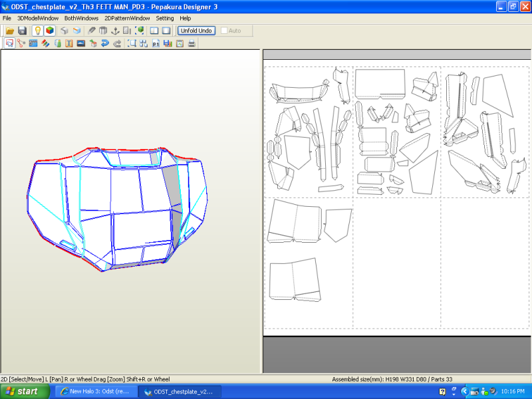
Task: Toggle the split two-pane window layout
Action: pyautogui.click(x=154, y=31)
